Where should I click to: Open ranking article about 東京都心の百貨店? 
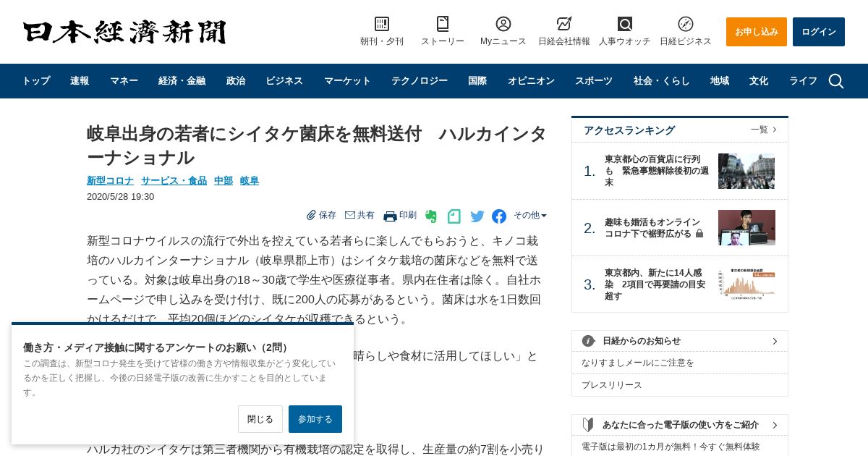coord(657,171)
